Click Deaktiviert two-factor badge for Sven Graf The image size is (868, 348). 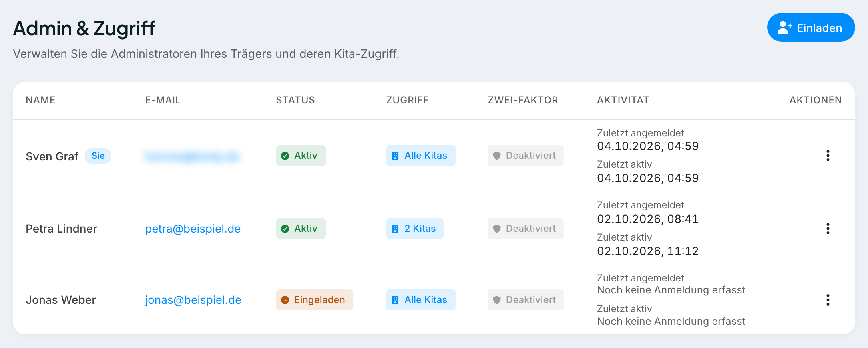(525, 156)
